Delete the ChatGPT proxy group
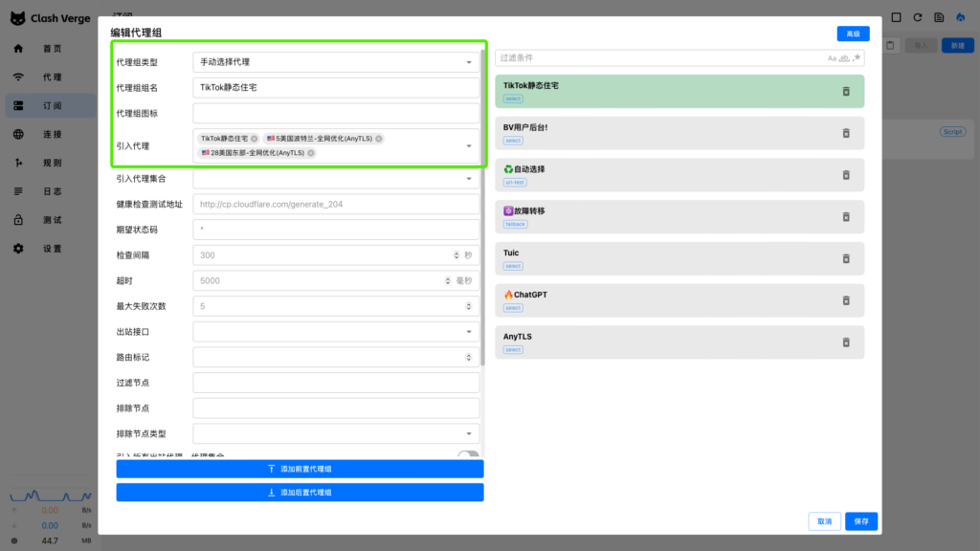Screen dimensions: 980x551 tap(846, 300)
